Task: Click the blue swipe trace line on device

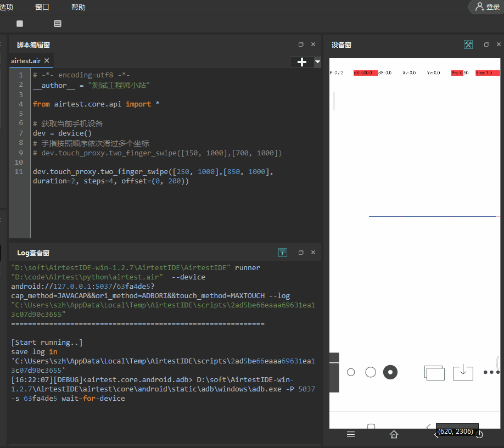Action: tap(432, 216)
